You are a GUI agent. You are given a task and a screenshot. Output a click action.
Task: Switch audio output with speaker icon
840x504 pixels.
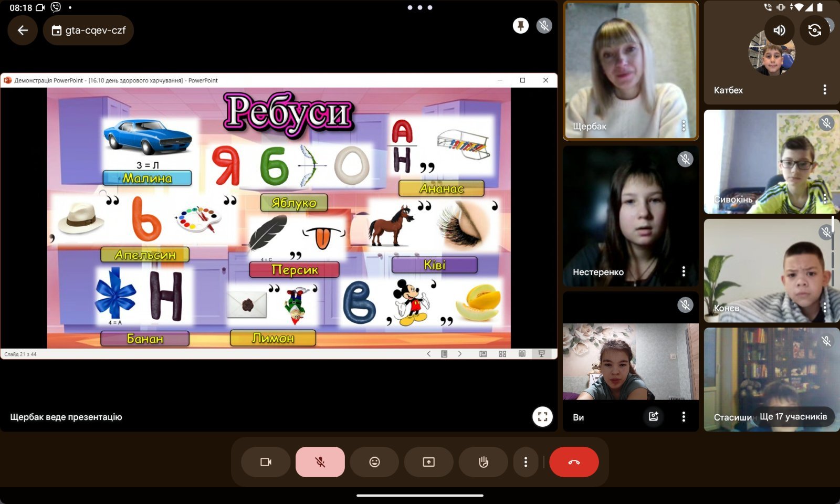click(779, 30)
